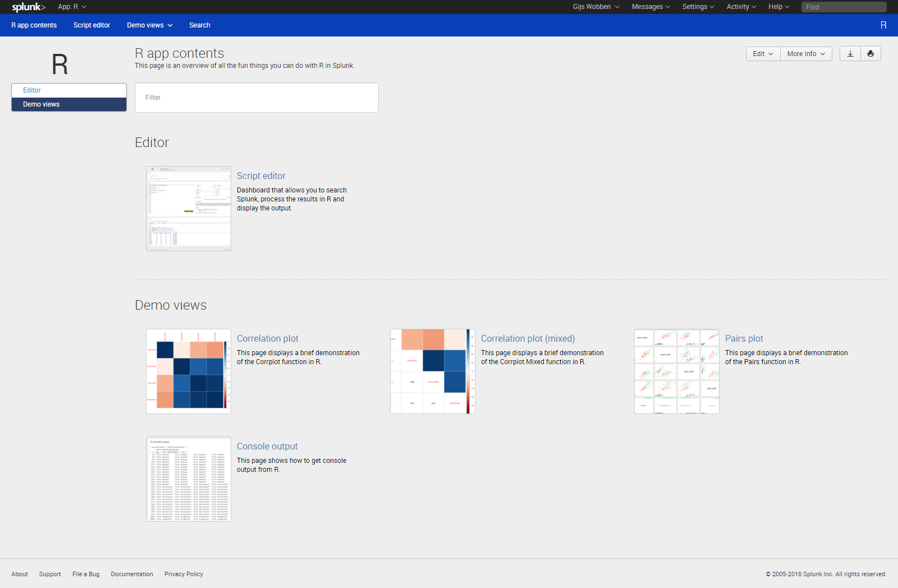Open Script editor in navigation bar
This screenshot has width=898, height=588.
(x=91, y=25)
